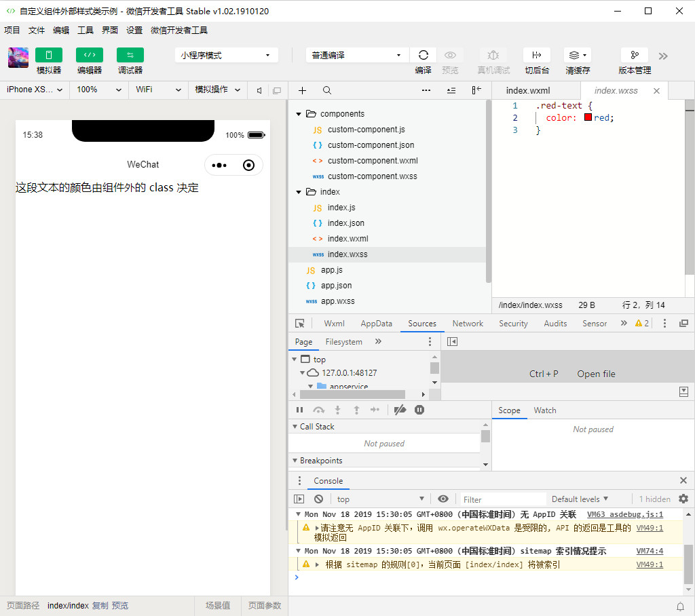695x616 pixels.
Task: Open 真机调试 remote debug tool
Action: tap(493, 55)
